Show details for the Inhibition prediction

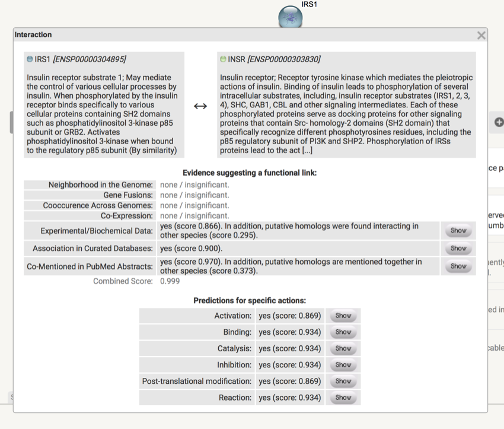pos(343,365)
